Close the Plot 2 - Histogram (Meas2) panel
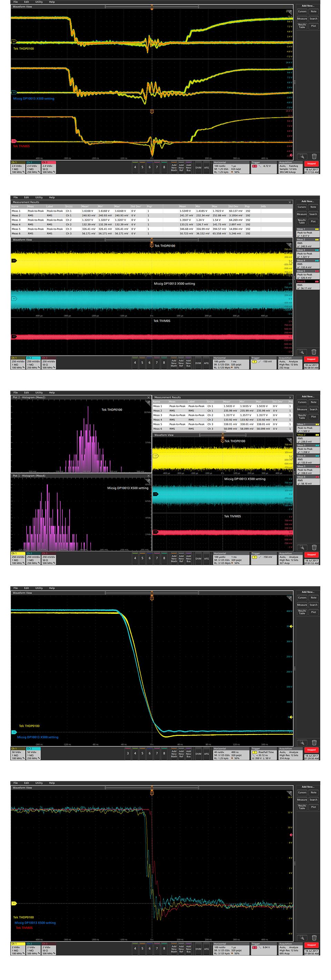This screenshot has width=331, height=980. [x=148, y=398]
